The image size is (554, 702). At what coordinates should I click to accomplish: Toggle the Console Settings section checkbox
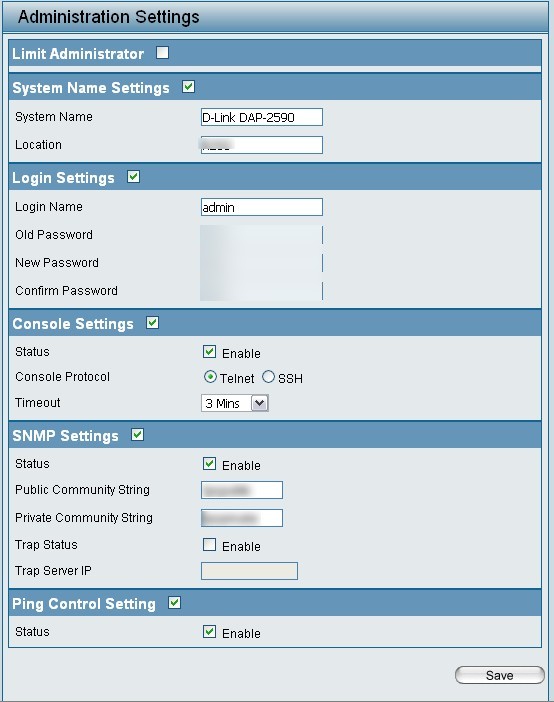pos(153,323)
